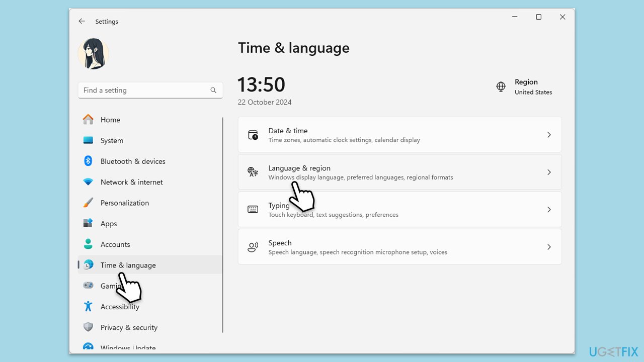This screenshot has height=362, width=644.
Task: Click the Windows Update icon
Action: tap(88, 347)
